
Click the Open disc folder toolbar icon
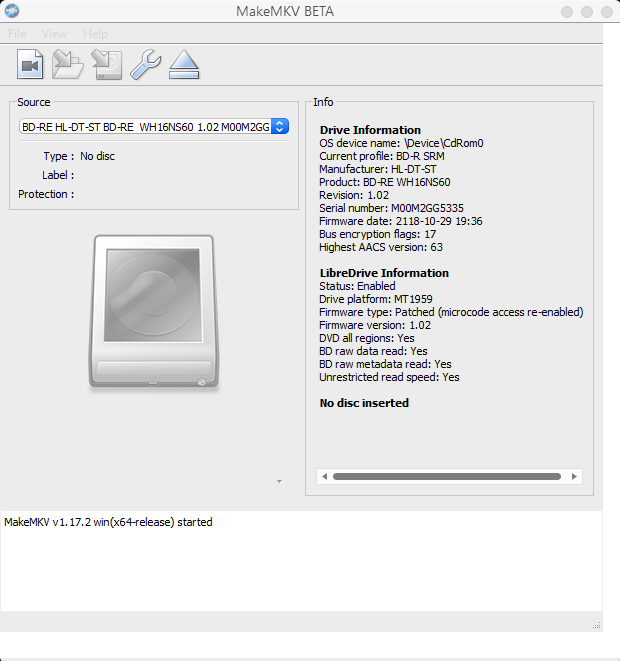click(67, 64)
